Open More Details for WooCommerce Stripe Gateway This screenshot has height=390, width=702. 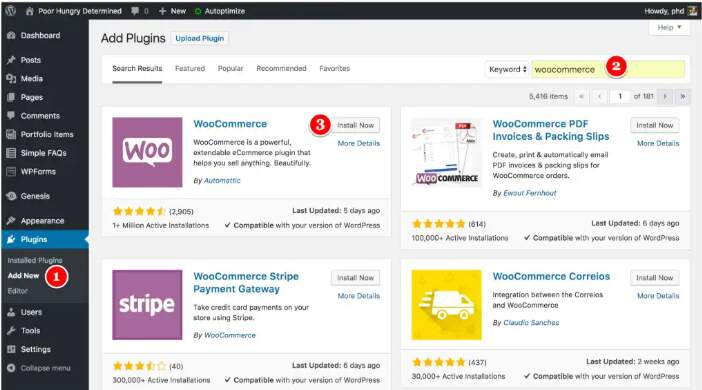pos(359,296)
